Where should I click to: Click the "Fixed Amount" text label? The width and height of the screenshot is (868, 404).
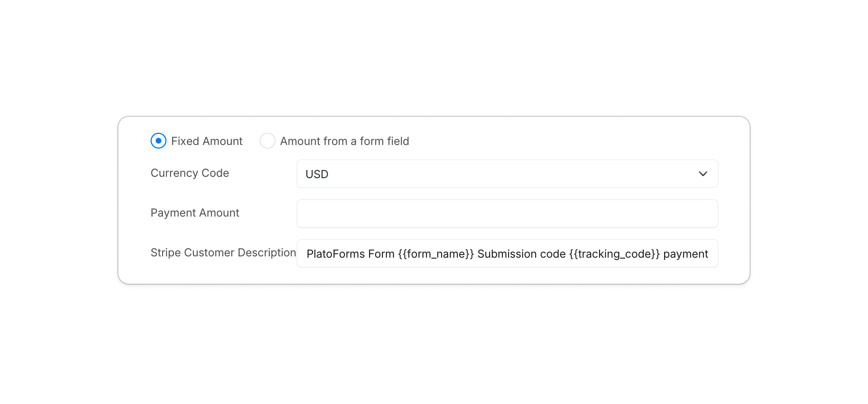206,141
